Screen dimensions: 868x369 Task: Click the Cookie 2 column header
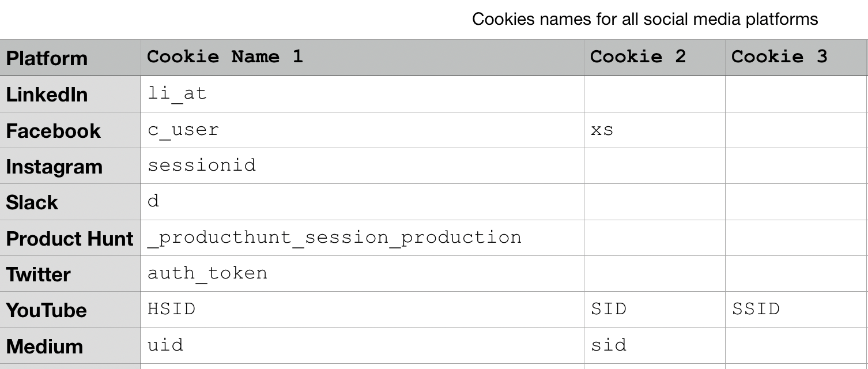pos(638,57)
